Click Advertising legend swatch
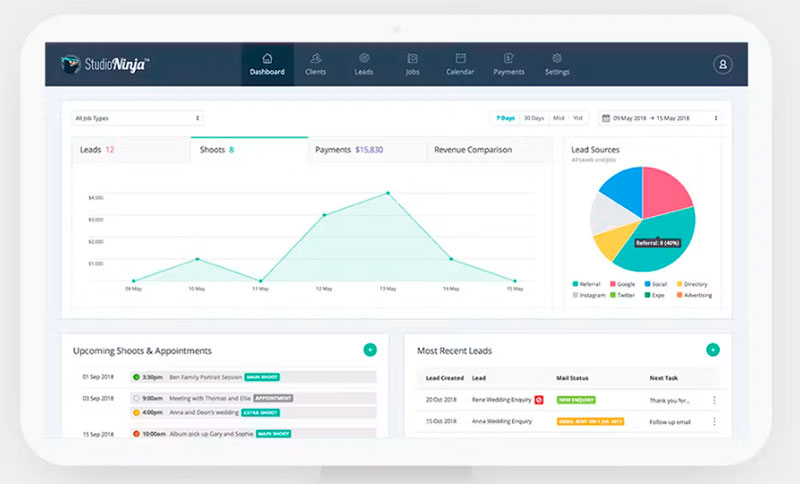This screenshot has height=484, width=800. click(680, 295)
